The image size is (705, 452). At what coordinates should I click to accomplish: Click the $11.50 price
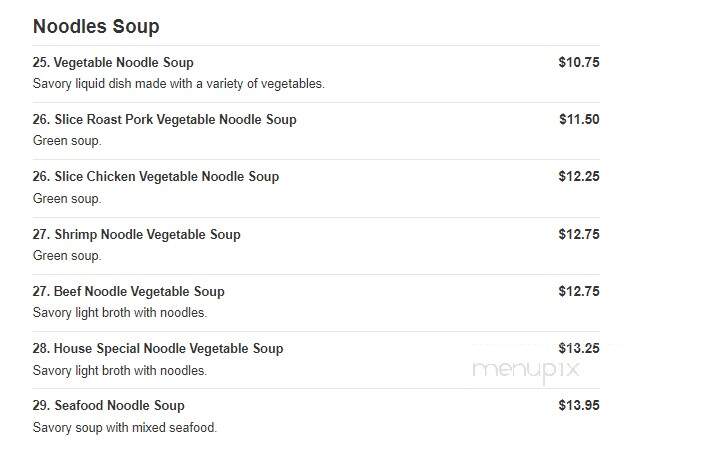579,120
